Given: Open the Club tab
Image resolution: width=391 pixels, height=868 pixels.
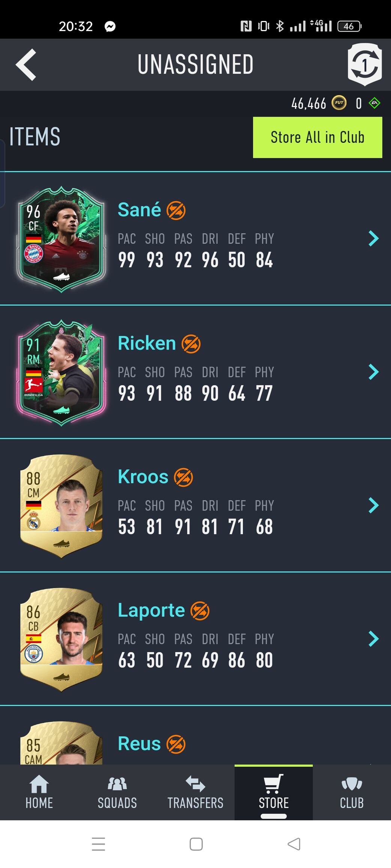Looking at the screenshot, I should click(352, 792).
